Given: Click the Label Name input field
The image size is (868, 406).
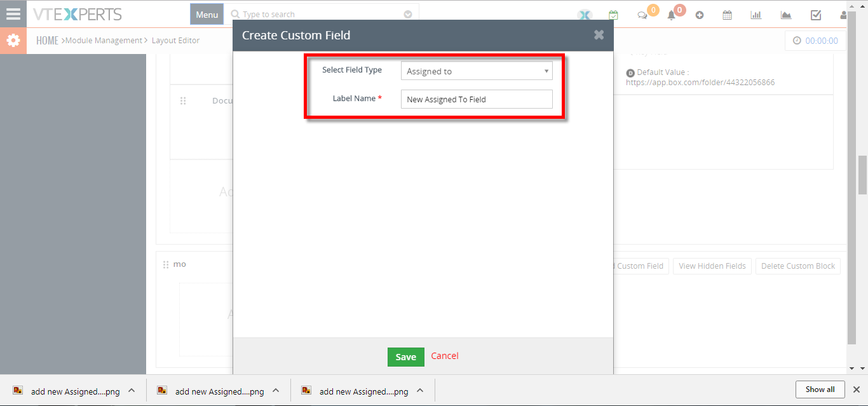Looking at the screenshot, I should [477, 99].
